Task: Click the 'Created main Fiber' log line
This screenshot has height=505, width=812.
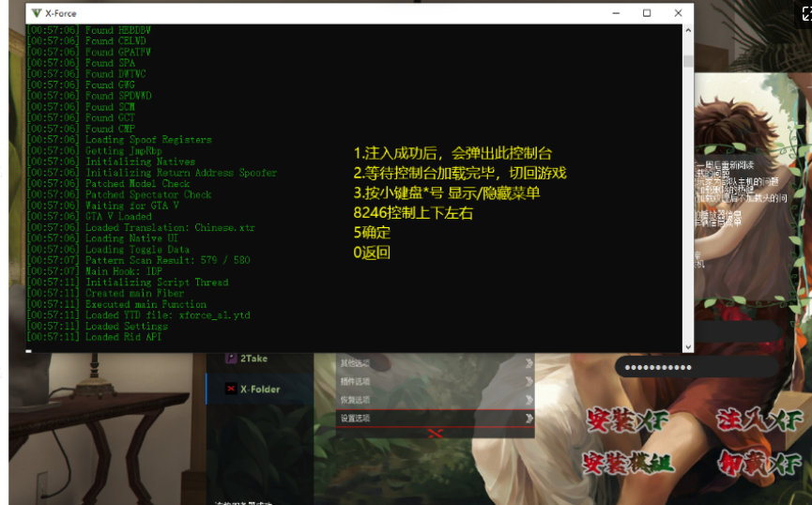Action: 105,293
